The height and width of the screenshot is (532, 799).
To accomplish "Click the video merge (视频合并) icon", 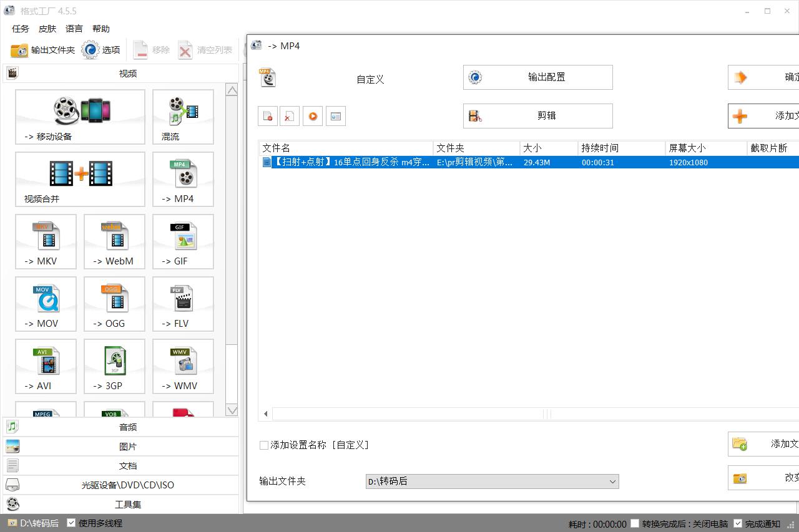I will (x=80, y=179).
